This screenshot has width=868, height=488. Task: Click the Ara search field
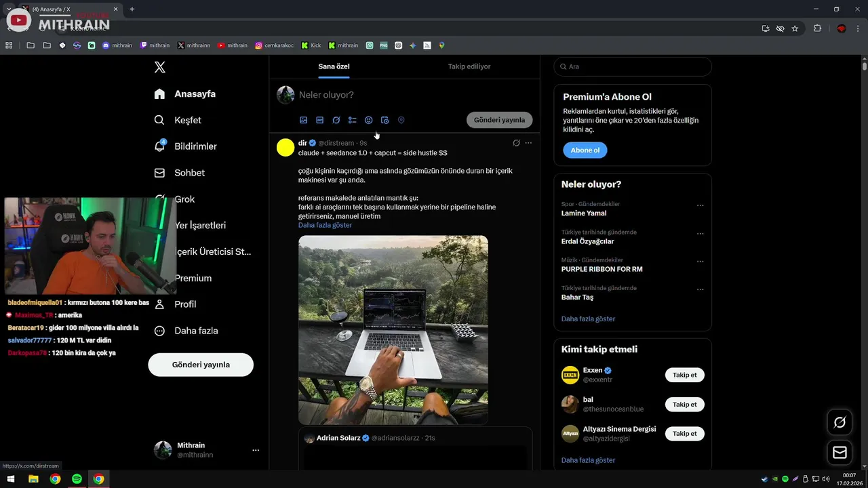click(633, 66)
